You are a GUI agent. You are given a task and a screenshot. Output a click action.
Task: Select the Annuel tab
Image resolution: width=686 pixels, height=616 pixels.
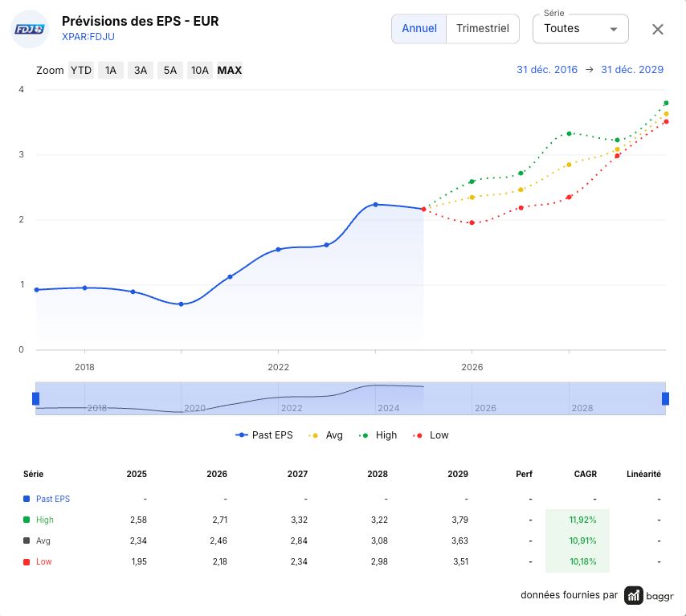coord(419,29)
